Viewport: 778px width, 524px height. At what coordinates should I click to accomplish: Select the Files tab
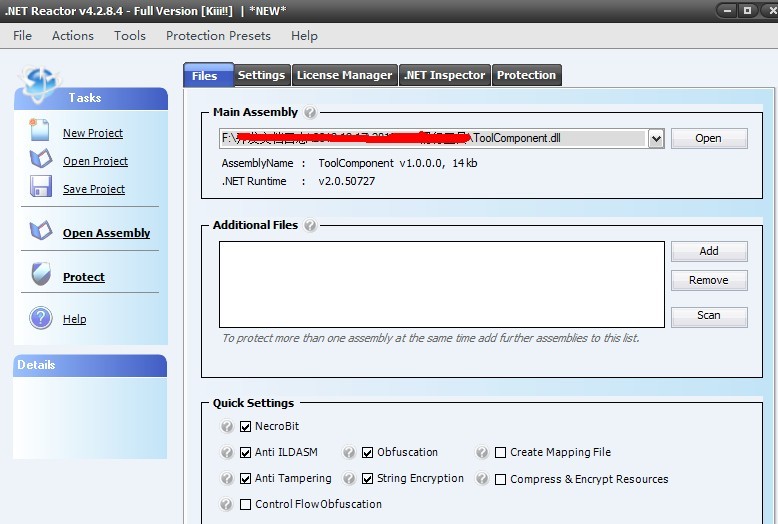tap(208, 75)
